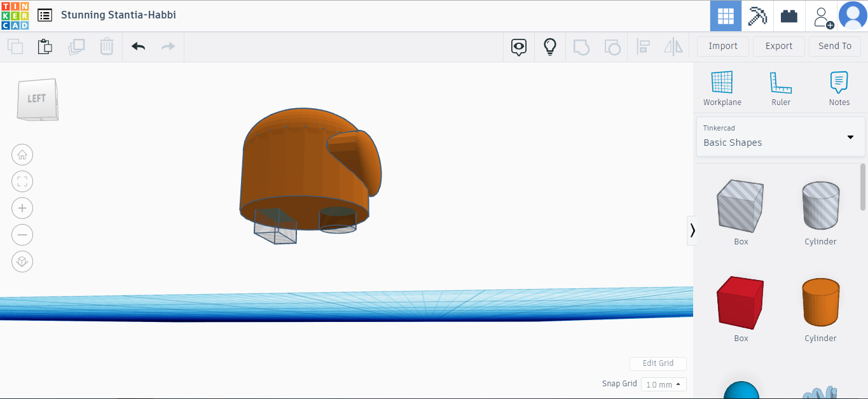Toggle the notes visibility lightbulb icon
This screenshot has width=868, height=399.
point(550,46)
